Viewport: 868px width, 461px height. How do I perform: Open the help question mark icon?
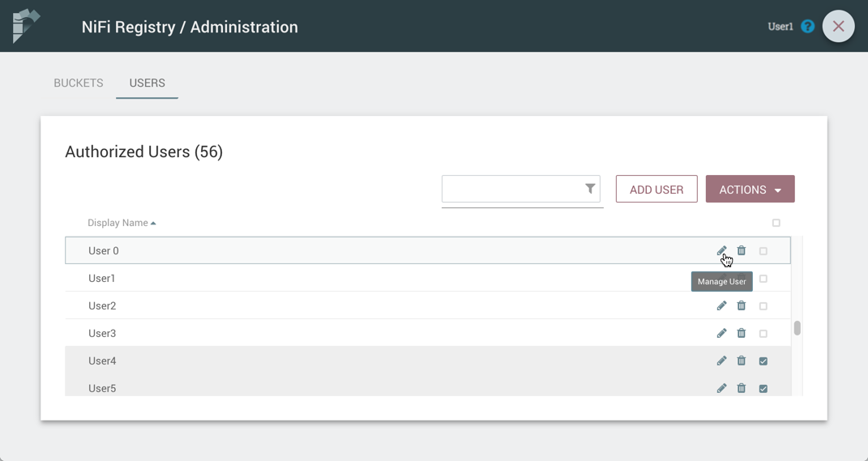(x=807, y=27)
